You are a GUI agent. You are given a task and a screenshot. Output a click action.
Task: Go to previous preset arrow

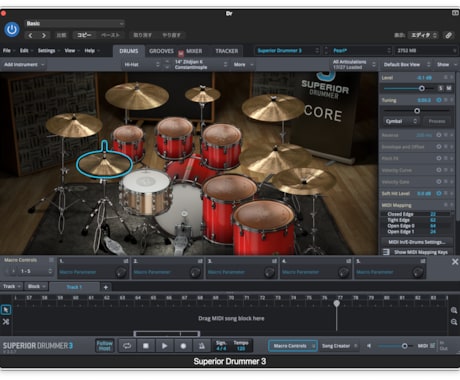click(x=30, y=35)
